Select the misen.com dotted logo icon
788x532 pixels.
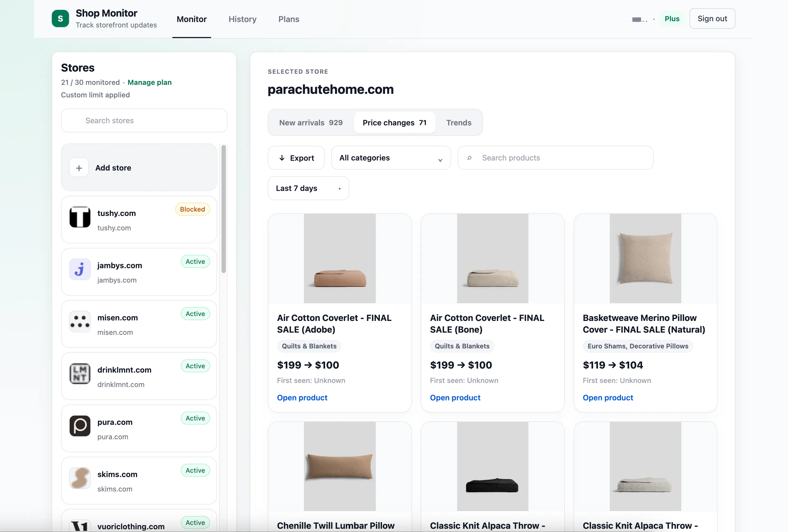click(80, 321)
